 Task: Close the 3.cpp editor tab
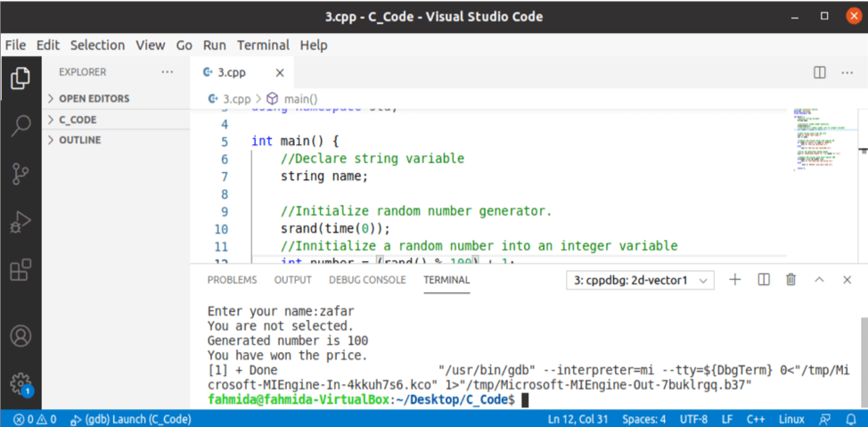[x=280, y=72]
